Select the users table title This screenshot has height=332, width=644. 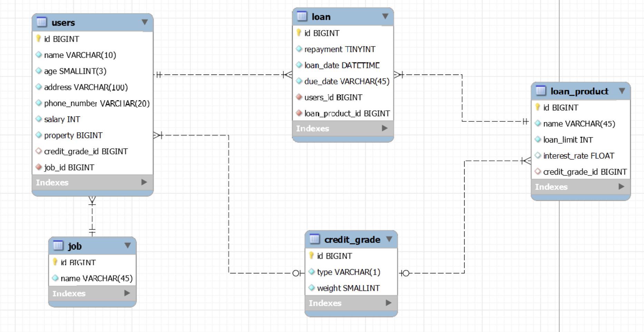coord(63,22)
